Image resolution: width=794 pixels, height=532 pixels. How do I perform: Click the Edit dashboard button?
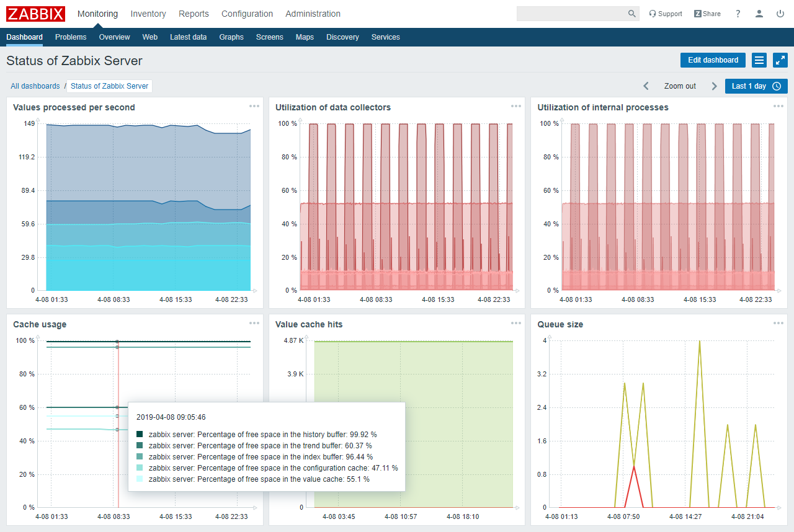point(713,60)
